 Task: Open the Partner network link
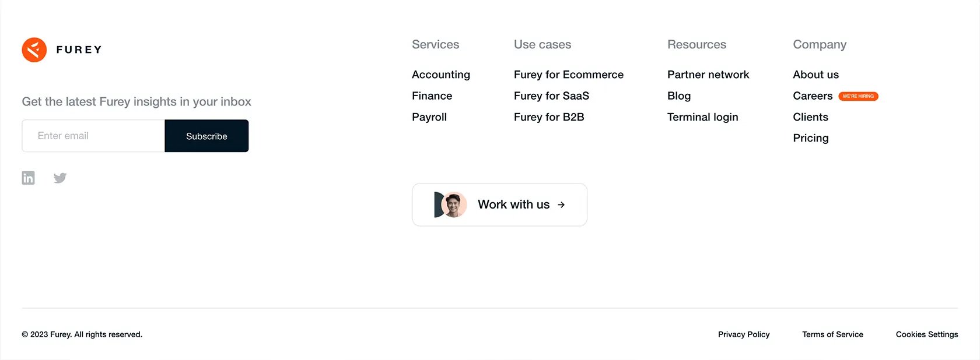pos(708,75)
